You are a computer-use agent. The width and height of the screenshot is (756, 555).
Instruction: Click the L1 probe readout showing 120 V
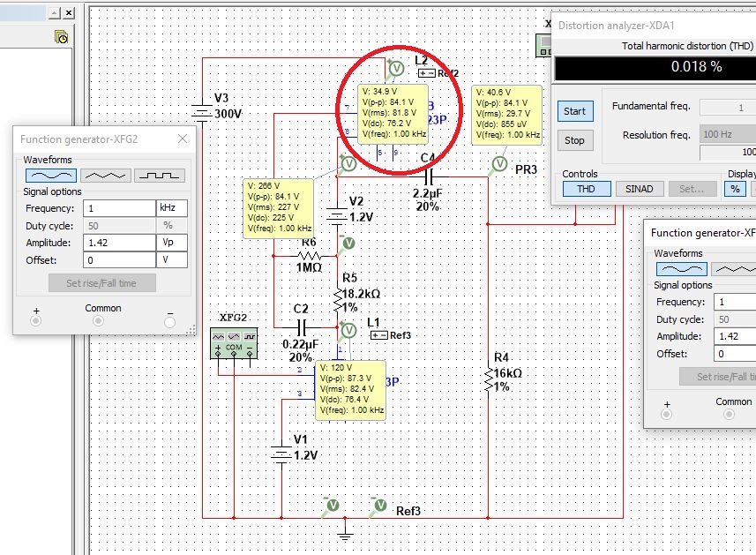pos(350,391)
